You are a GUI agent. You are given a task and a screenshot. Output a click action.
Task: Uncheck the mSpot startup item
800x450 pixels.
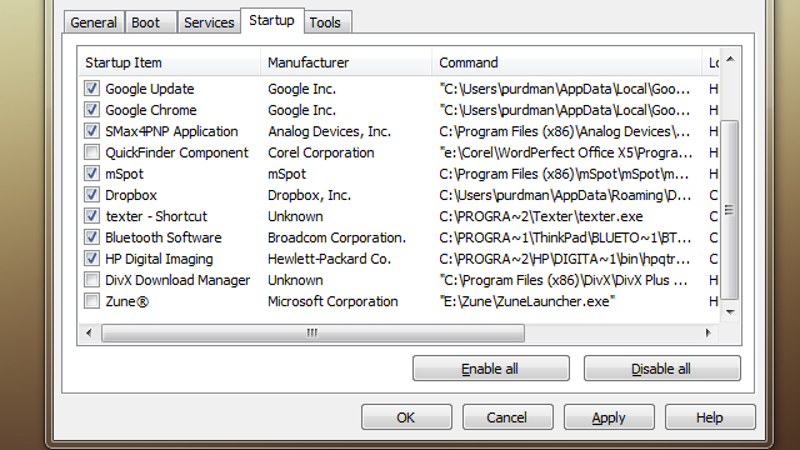[92, 173]
